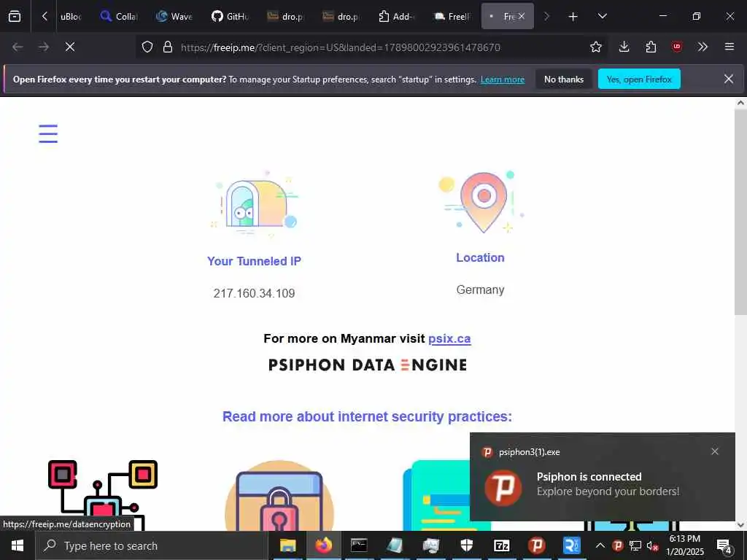Open network status tray icon
This screenshot has height=560, width=747.
[635, 545]
